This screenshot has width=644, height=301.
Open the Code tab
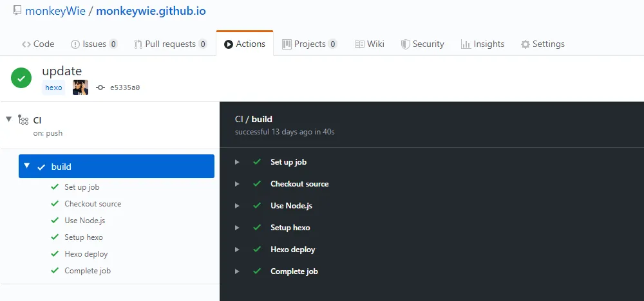[38, 44]
